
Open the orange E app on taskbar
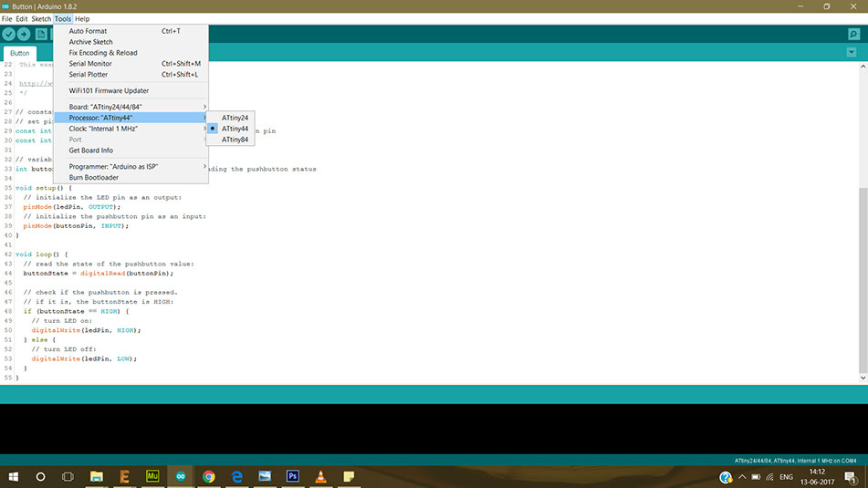click(x=124, y=476)
